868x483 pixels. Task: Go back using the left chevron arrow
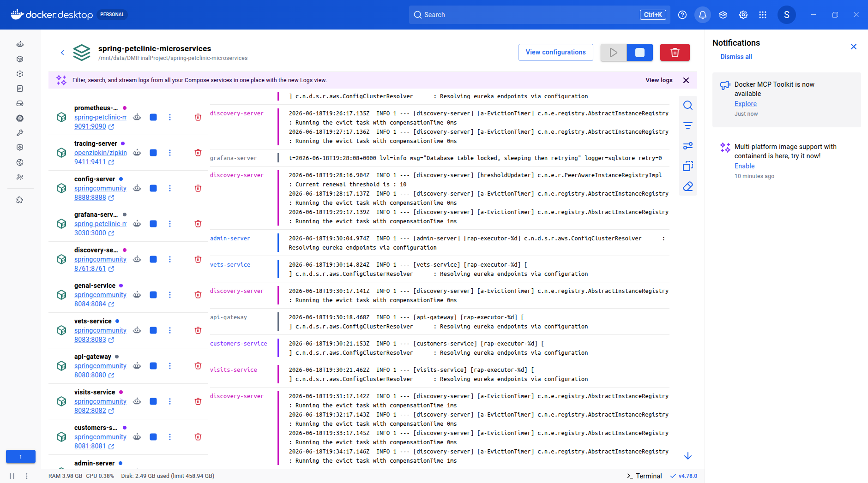pyautogui.click(x=62, y=53)
